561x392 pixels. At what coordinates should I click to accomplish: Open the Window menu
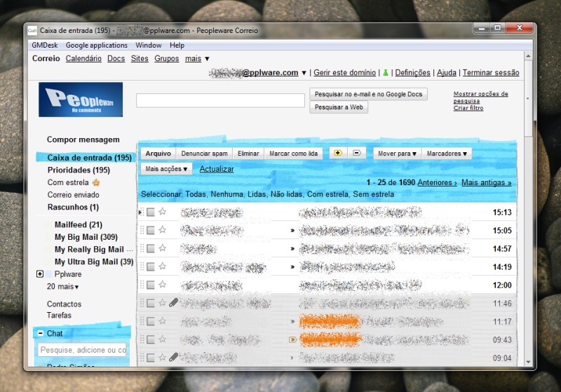pyautogui.click(x=149, y=45)
